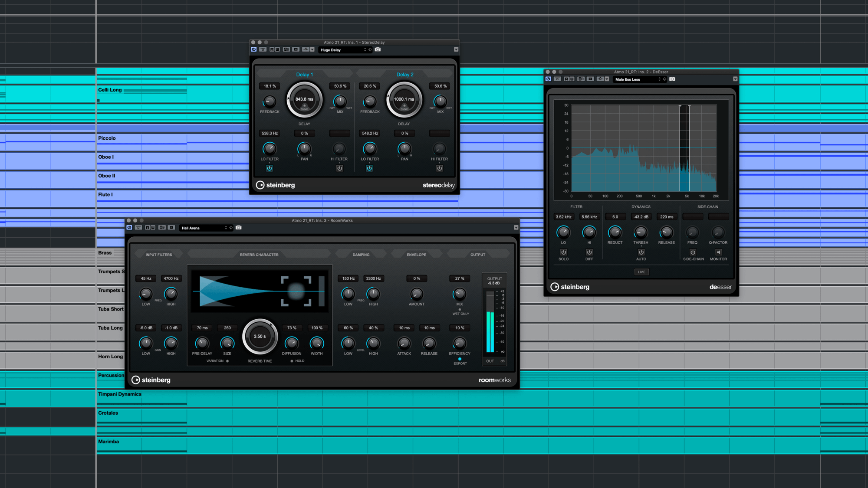
Task: Click the copy A-to-B icon in DeEsser toolbar
Action: pyautogui.click(x=590, y=79)
